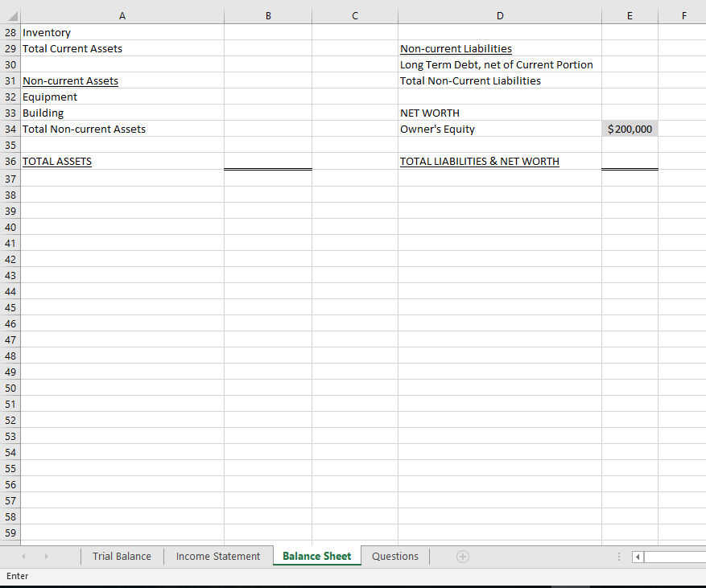Select column A header
The height and width of the screenshot is (588, 706).
pyautogui.click(x=122, y=15)
